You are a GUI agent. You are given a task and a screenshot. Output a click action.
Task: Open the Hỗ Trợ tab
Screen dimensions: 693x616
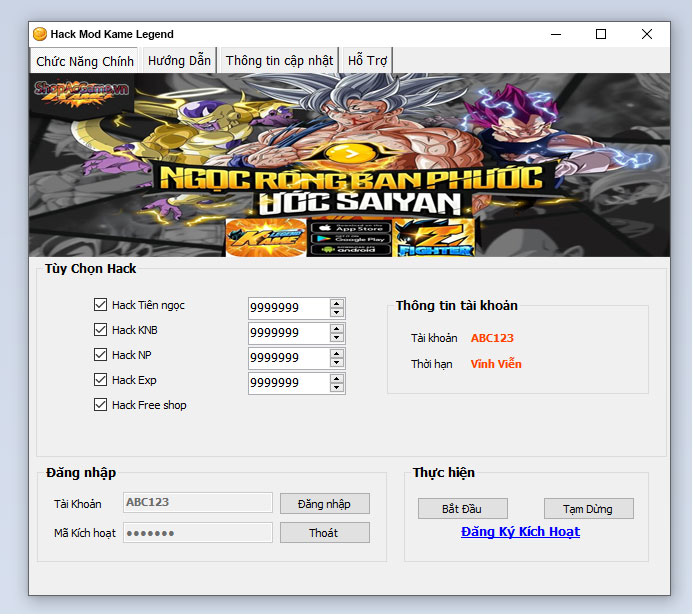click(x=367, y=60)
